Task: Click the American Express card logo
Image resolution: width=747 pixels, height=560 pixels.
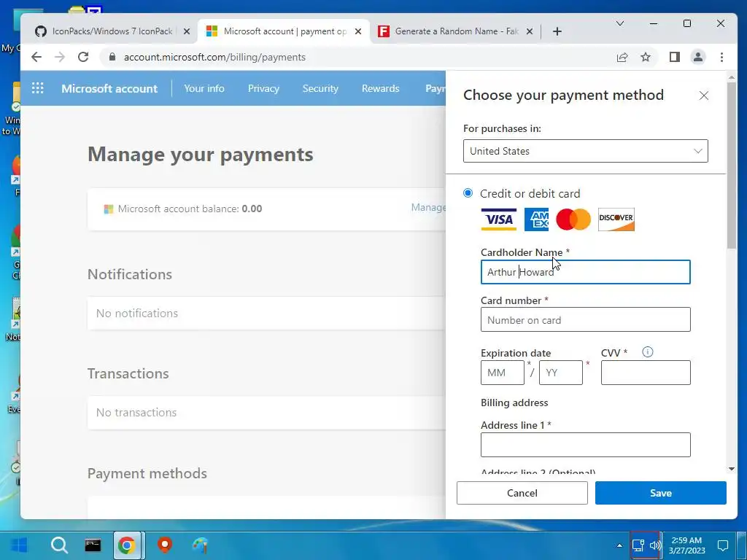Action: click(x=536, y=219)
